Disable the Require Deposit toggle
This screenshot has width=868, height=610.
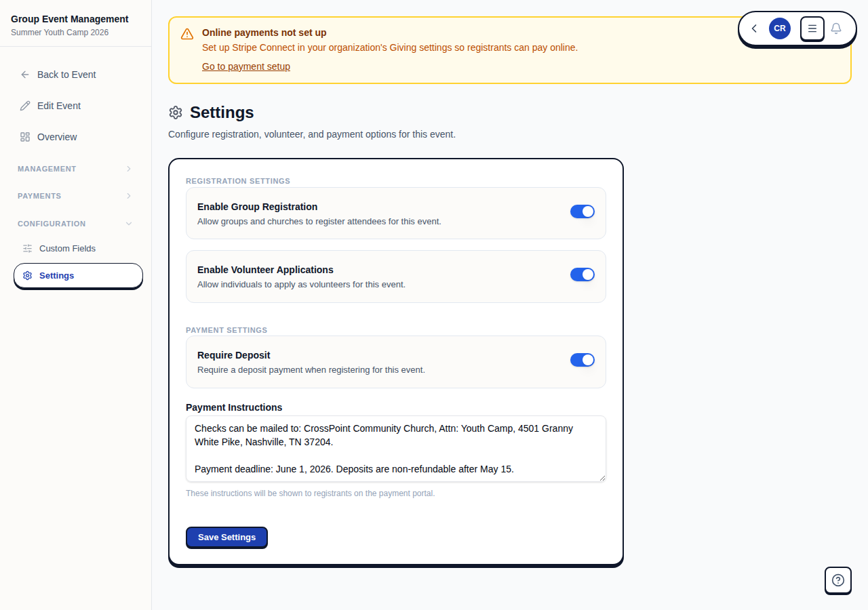(x=583, y=360)
